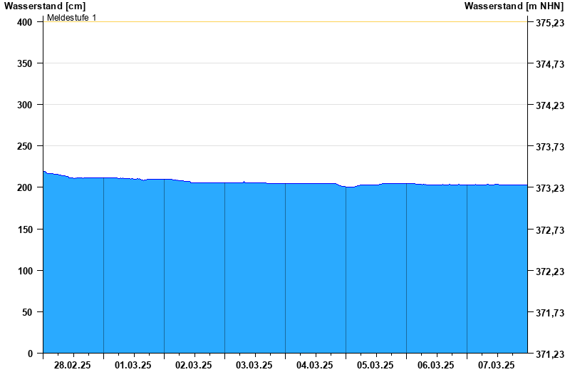This screenshot has height=392, width=570.
Task: Choose the 06.03.25 date label
Action: pos(436,365)
